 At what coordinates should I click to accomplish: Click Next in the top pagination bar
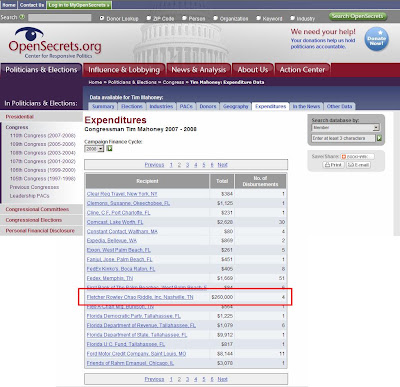point(222,165)
